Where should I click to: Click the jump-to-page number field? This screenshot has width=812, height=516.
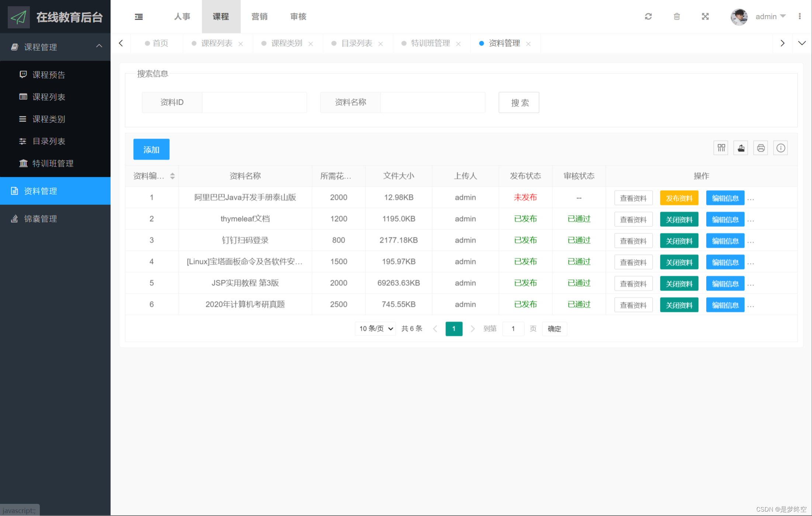coord(513,328)
